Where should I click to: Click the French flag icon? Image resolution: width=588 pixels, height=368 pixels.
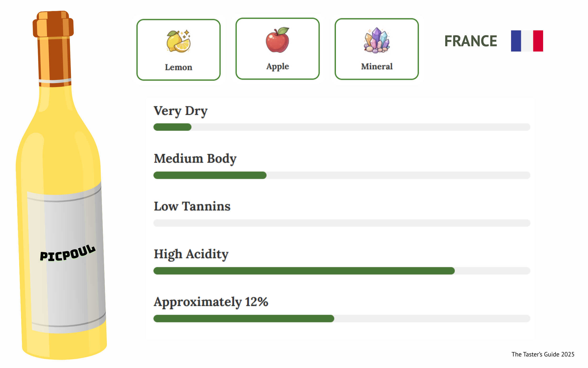point(527,41)
